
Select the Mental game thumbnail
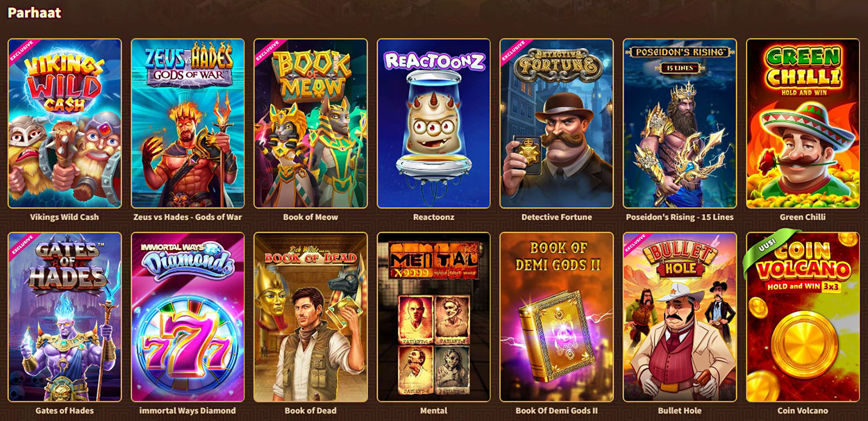coord(433,317)
